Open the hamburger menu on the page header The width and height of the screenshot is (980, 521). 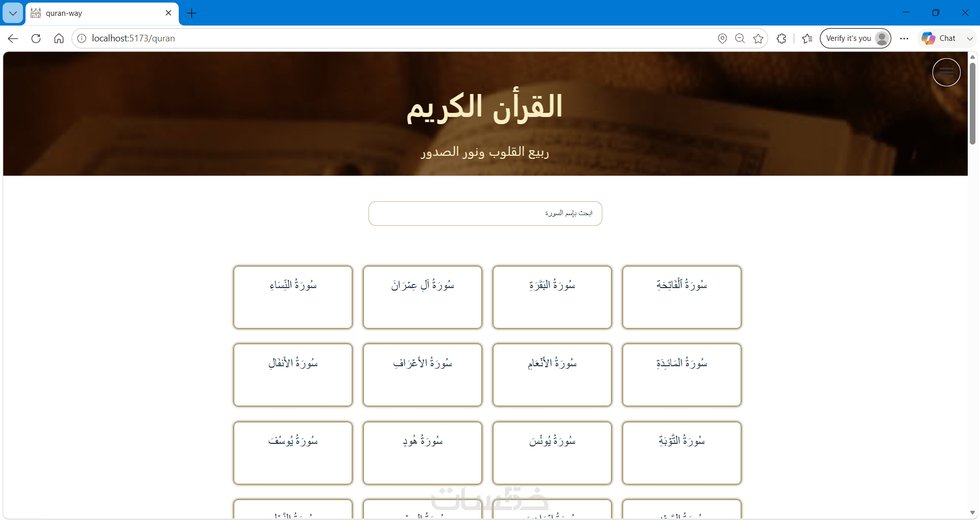[946, 72]
